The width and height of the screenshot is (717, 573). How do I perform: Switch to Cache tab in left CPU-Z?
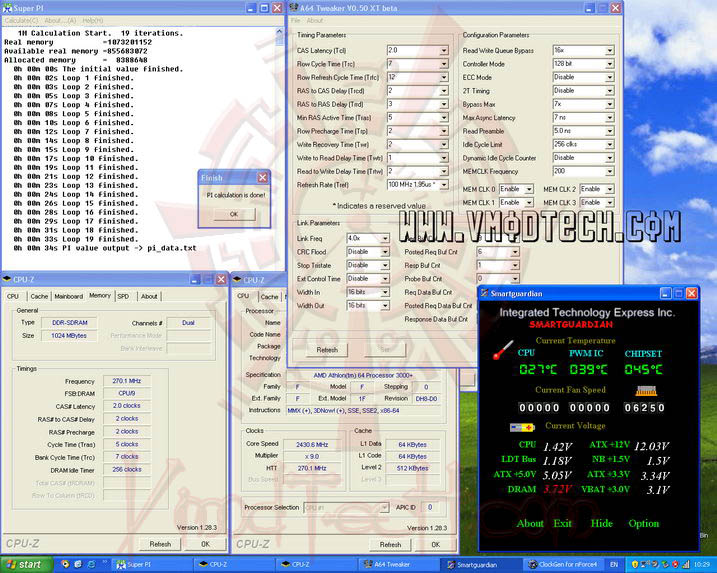[x=39, y=296]
